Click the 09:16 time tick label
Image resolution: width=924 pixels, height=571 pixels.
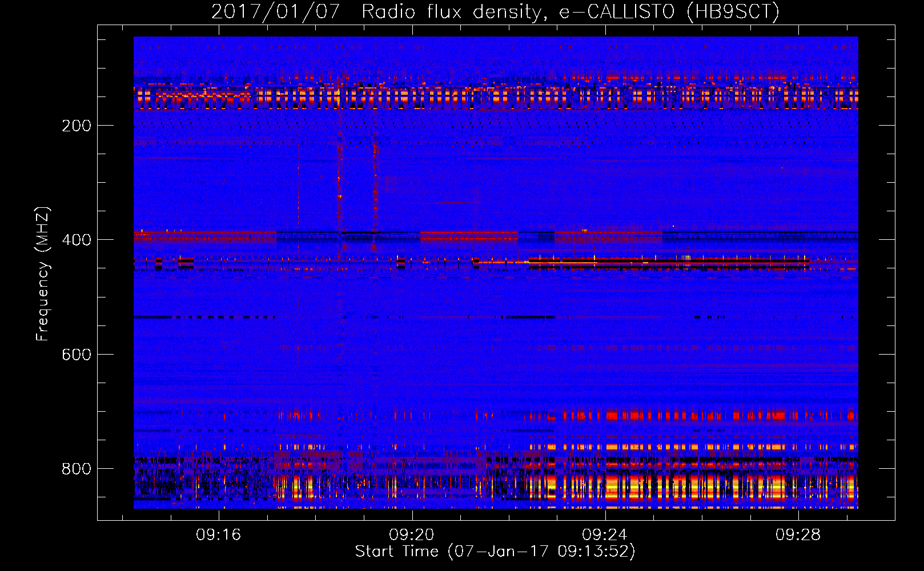(219, 534)
